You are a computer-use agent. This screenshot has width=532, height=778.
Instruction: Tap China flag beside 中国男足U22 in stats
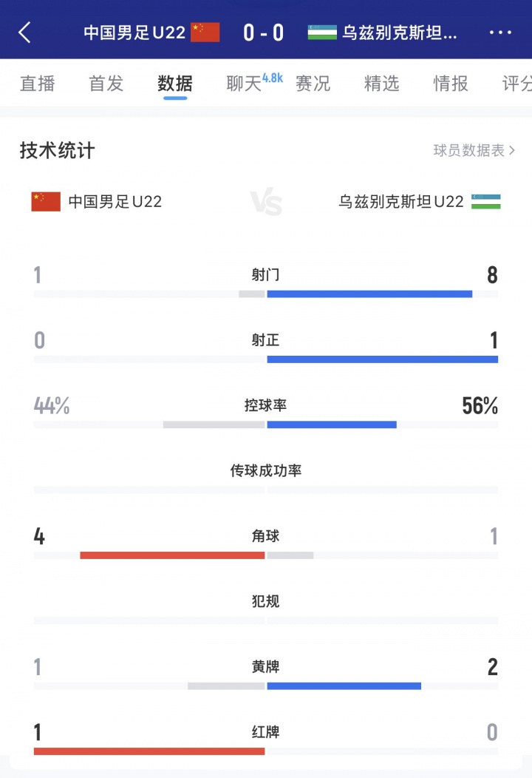46,201
